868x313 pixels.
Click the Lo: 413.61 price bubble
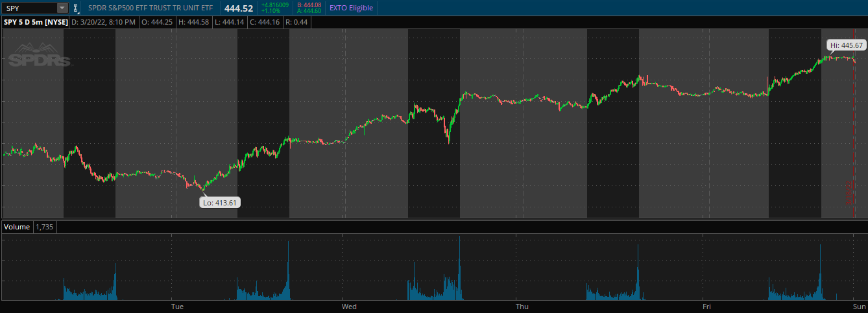(x=219, y=202)
